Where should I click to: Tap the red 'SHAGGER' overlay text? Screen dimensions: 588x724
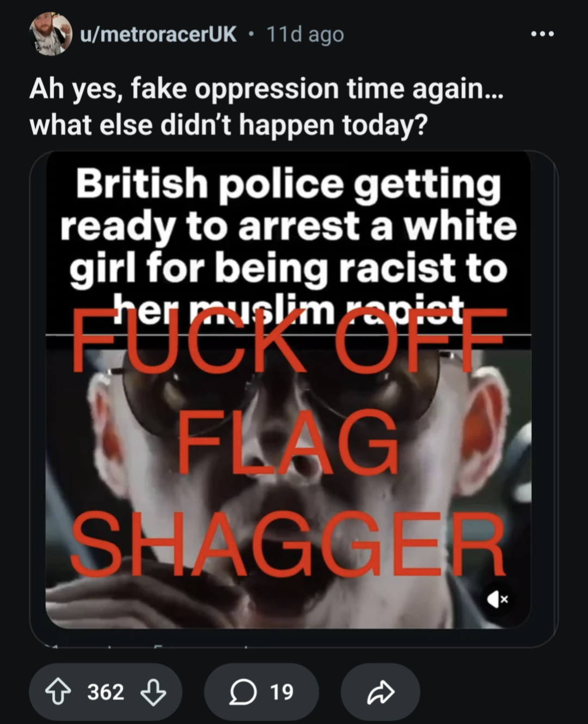287,543
